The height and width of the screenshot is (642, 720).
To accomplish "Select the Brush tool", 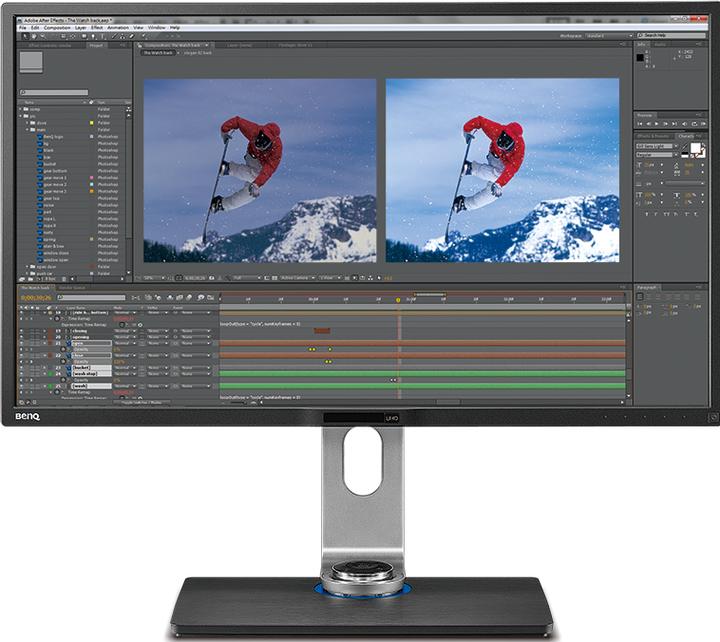I will 114,36.
